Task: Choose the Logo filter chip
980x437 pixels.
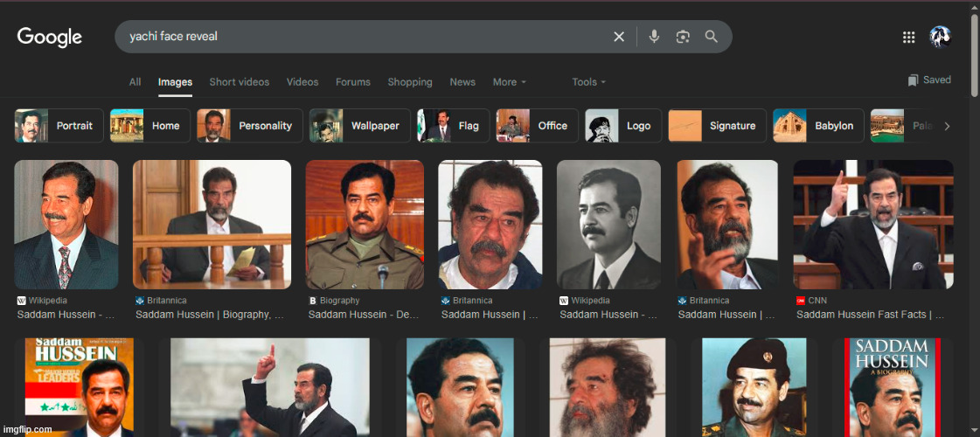Action: coord(623,126)
